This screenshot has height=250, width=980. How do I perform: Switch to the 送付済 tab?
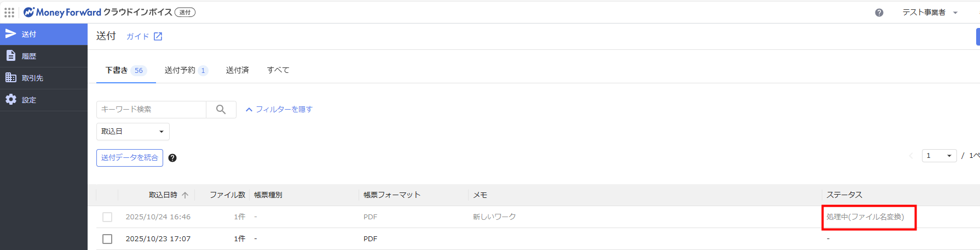pyautogui.click(x=237, y=70)
